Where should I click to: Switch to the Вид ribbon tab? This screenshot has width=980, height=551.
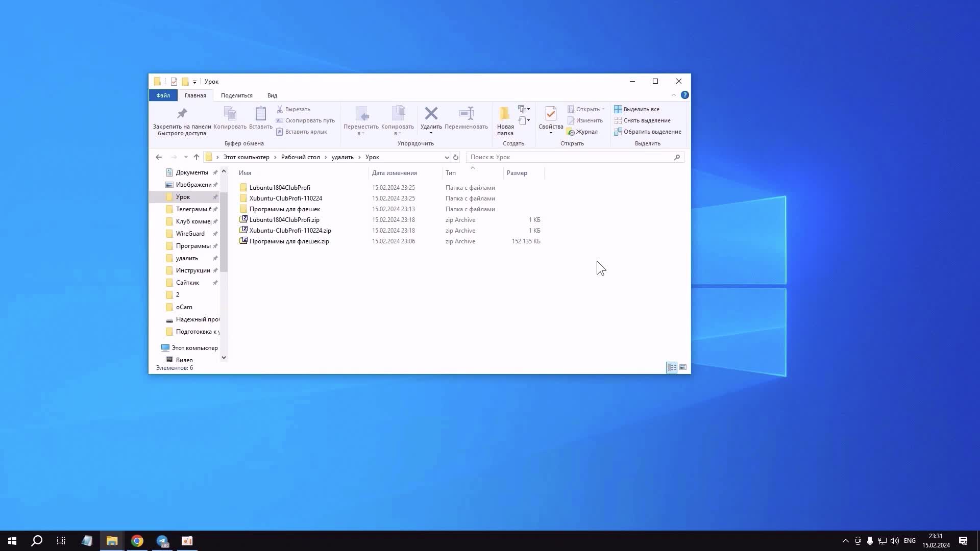[x=272, y=95]
